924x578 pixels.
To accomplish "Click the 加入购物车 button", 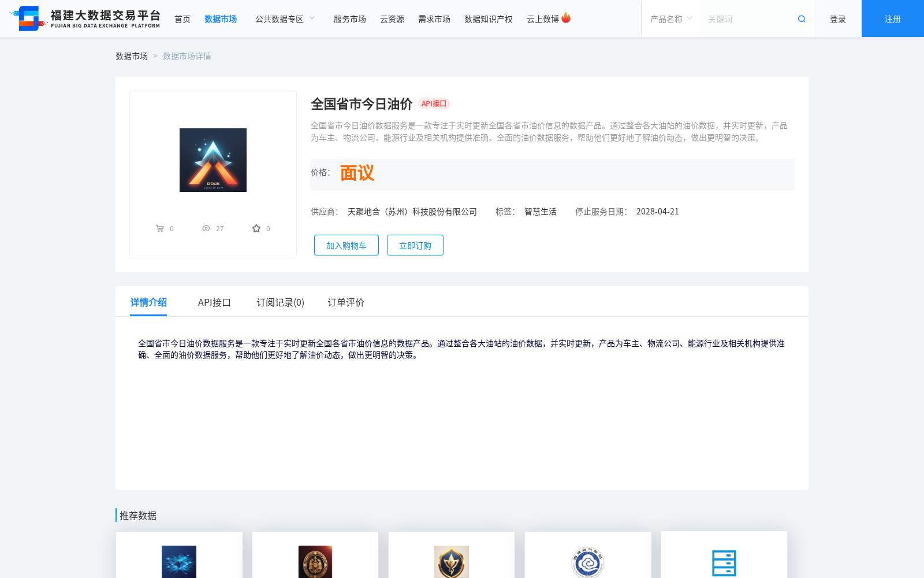I will (346, 245).
